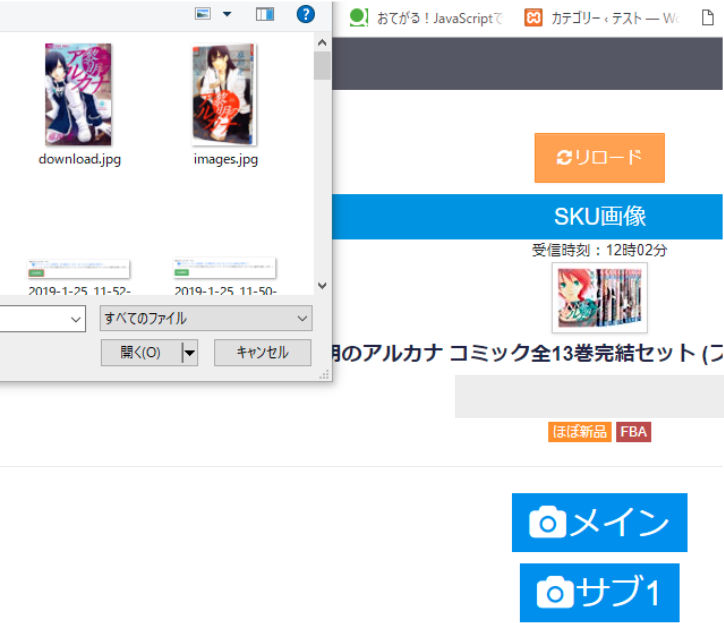Image resolution: width=724 pixels, height=623 pixels.
Task: Click the サブ1 camera upload button
Action: point(599,593)
